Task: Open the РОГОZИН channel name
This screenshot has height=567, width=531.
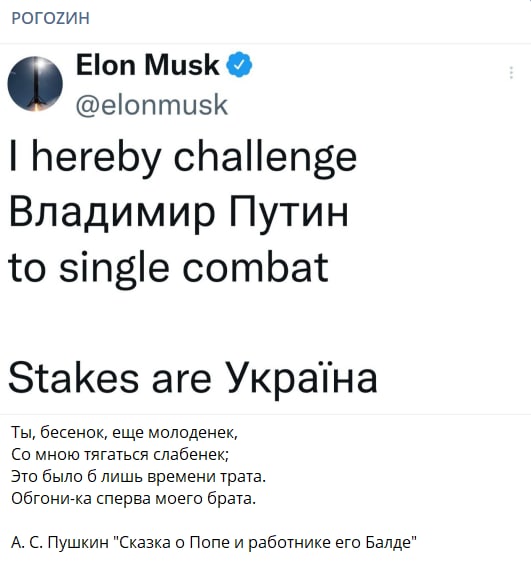Action: 51,18
